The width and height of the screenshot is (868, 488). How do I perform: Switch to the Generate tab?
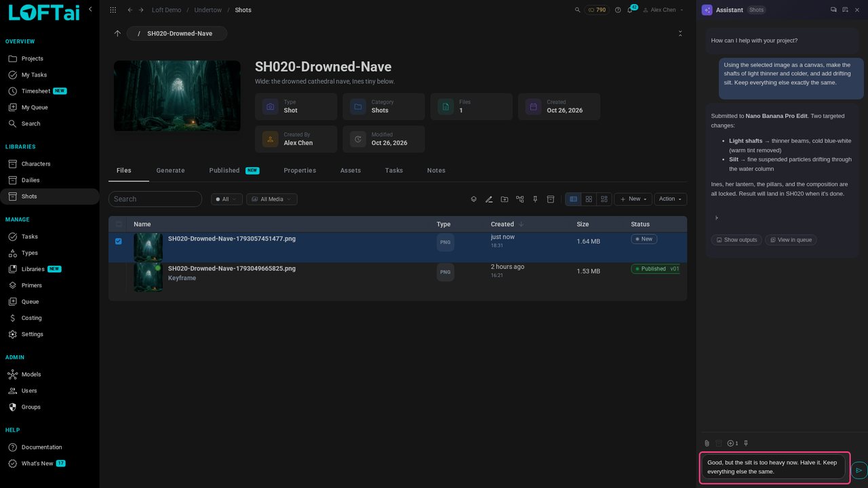[170, 171]
